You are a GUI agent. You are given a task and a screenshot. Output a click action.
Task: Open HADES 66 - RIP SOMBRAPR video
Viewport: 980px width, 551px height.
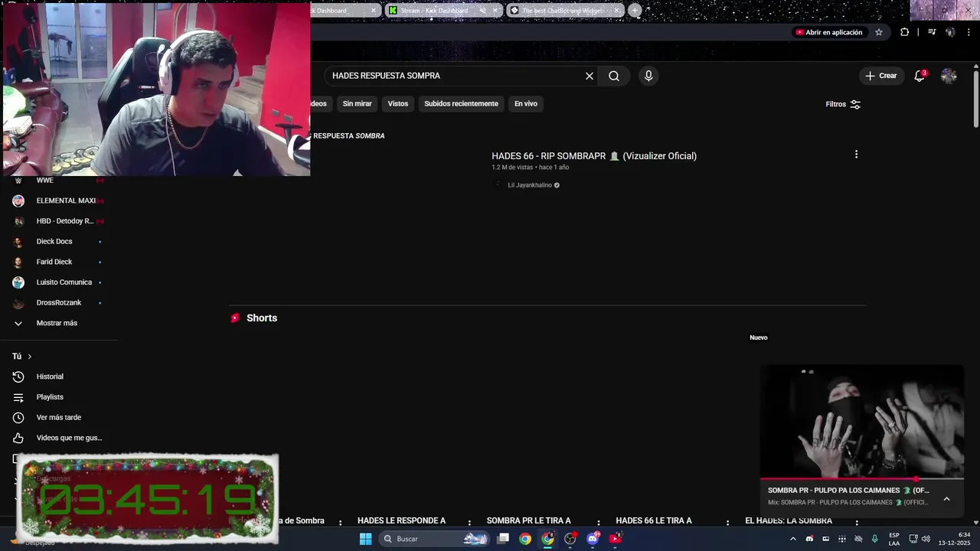(594, 156)
